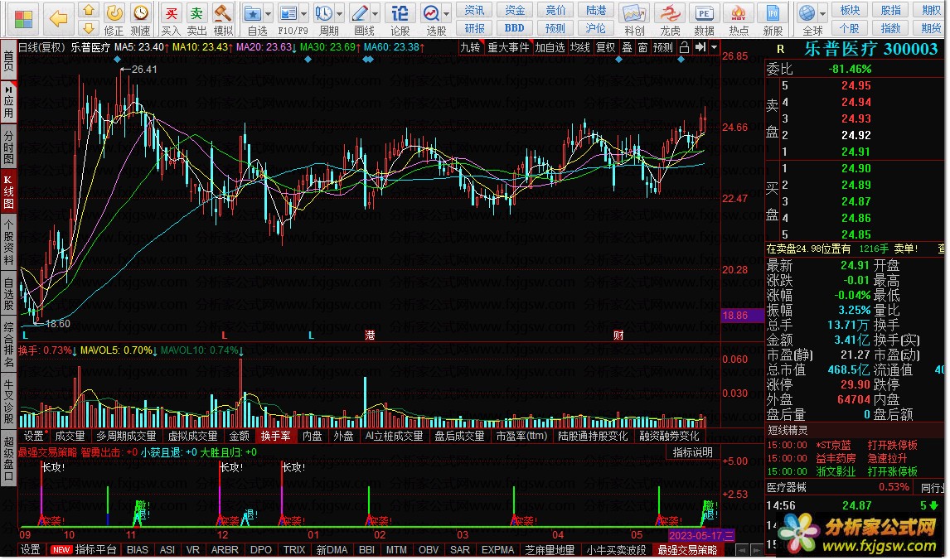Open 设置 in volume tab row
Screen dimensions: 950x560
coord(34,436)
